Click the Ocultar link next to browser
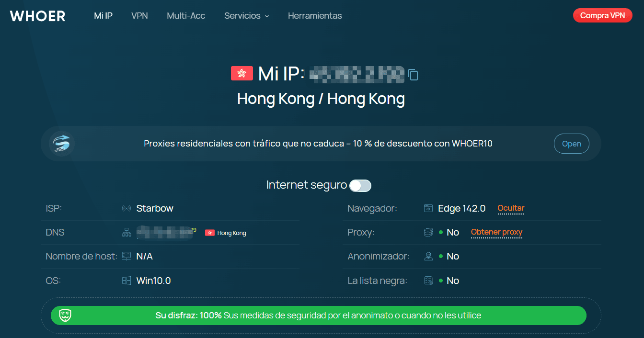Screen dimensions: 644x338 (511, 208)
